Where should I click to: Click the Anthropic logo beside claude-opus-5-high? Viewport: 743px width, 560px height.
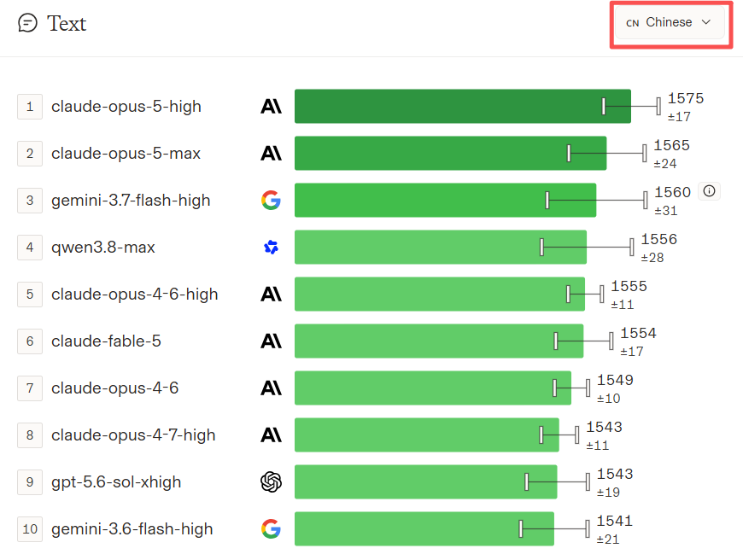click(x=271, y=106)
